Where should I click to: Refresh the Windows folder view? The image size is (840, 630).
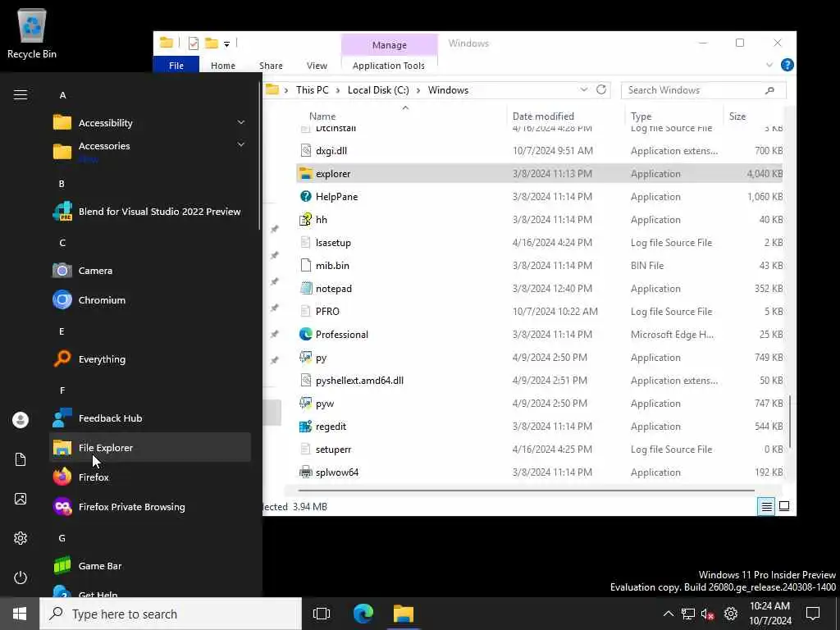click(x=601, y=89)
